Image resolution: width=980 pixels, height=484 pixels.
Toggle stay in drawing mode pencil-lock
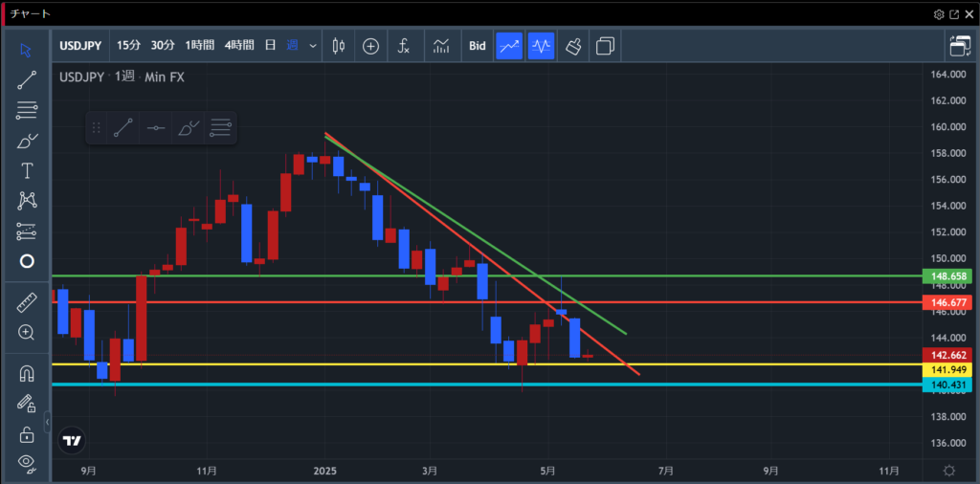click(26, 404)
